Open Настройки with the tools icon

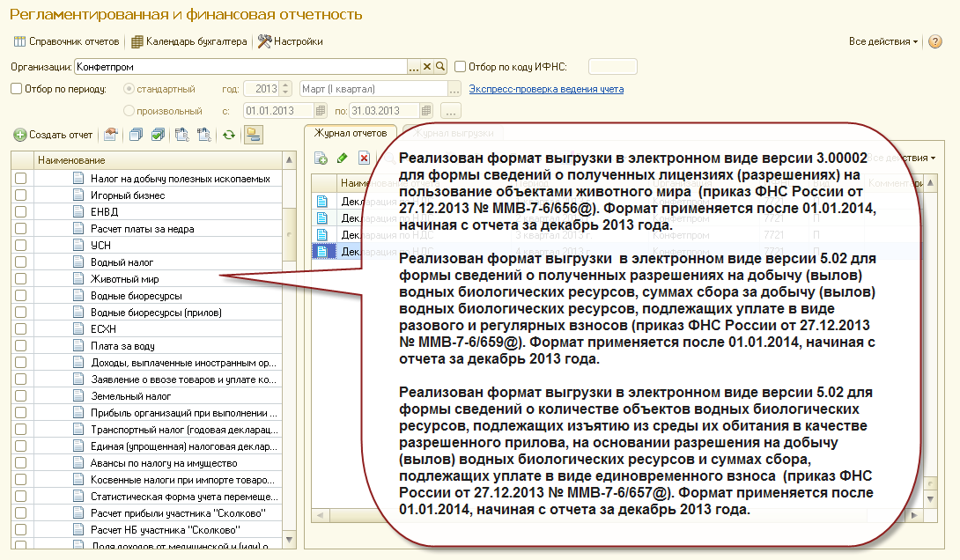pos(290,41)
